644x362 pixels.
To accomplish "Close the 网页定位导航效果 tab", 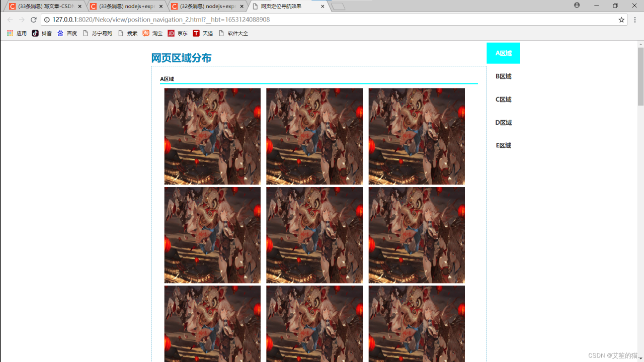I will point(323,6).
